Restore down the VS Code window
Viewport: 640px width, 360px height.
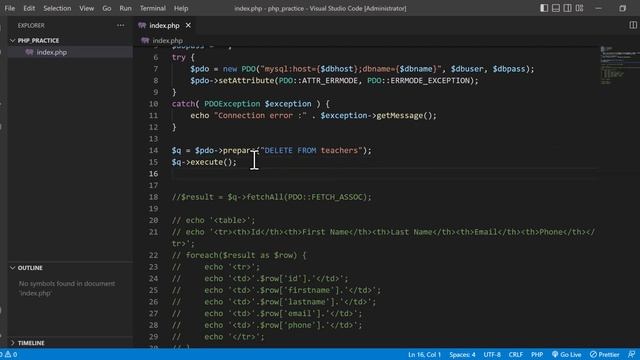622,8
